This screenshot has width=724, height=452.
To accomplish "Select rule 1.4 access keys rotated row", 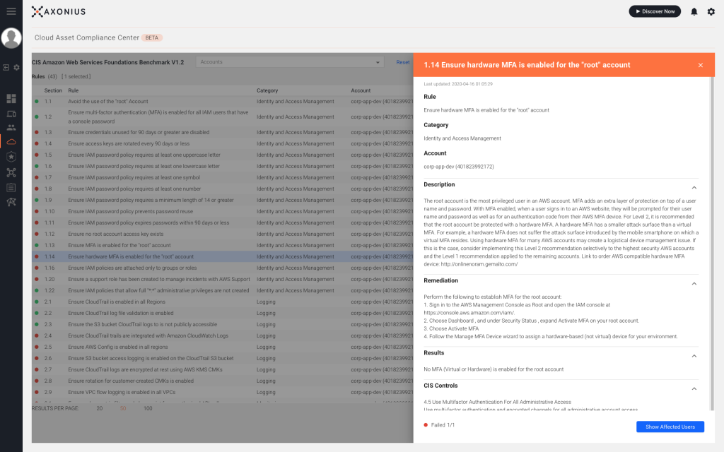I will coord(223,144).
